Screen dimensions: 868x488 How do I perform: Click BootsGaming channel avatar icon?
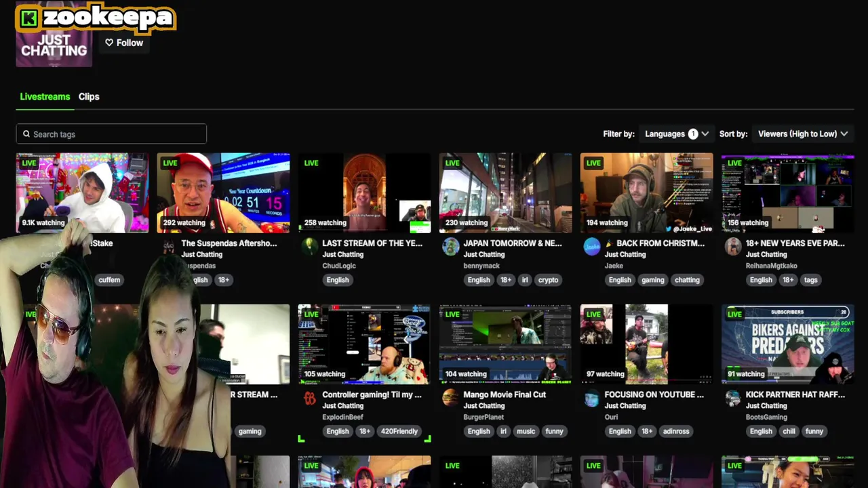coord(733,398)
